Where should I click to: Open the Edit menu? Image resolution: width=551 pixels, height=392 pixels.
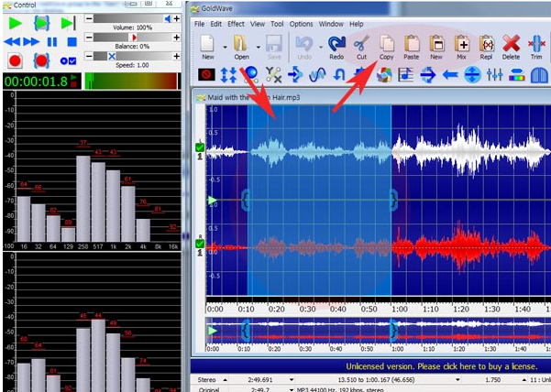tap(215, 24)
